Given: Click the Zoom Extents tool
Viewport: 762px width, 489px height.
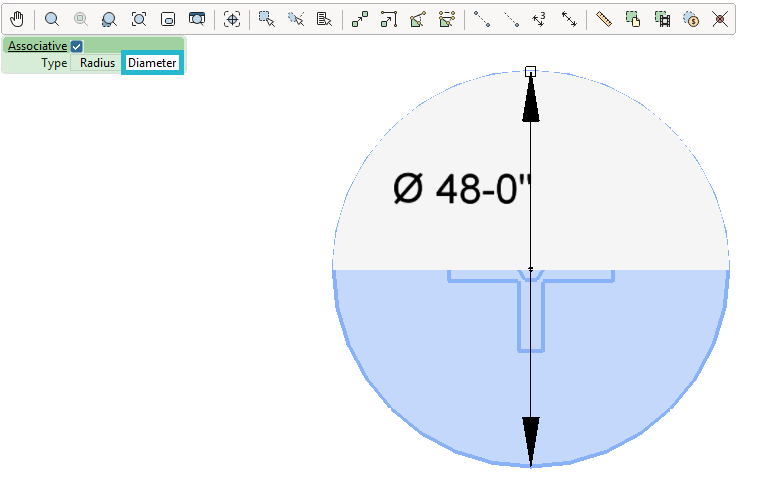Looking at the screenshot, I should [x=139, y=19].
